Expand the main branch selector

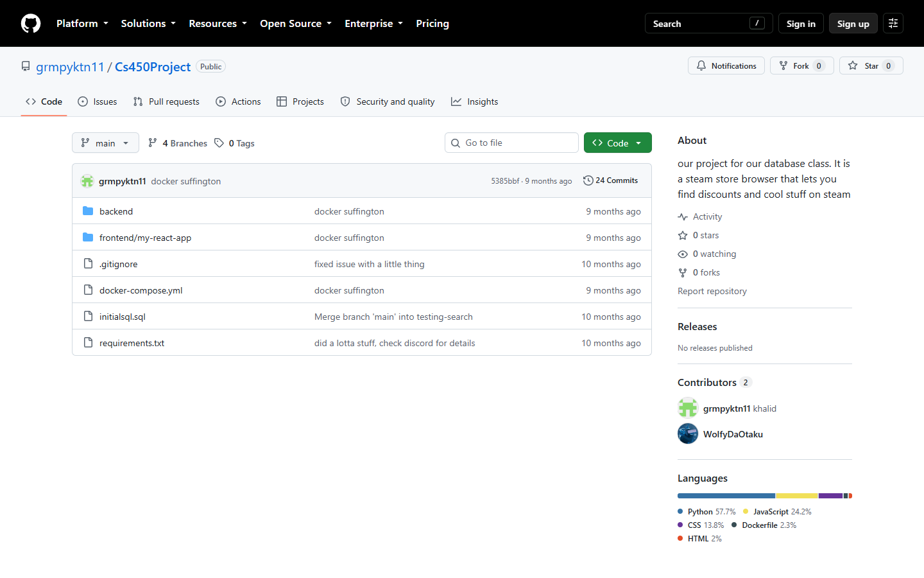[x=105, y=143]
